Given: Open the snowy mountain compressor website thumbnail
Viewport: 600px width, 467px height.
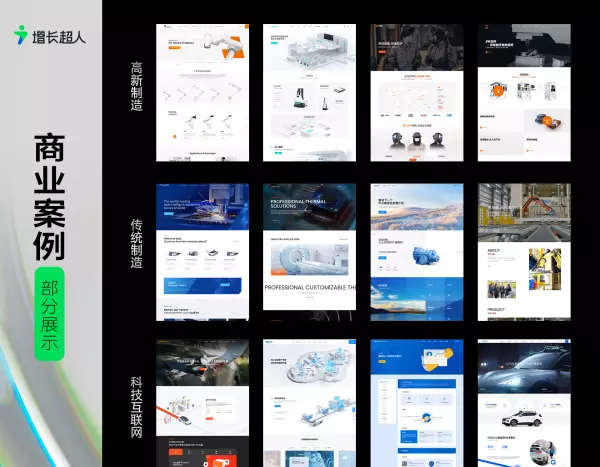Looking at the screenshot, I should 417,252.
